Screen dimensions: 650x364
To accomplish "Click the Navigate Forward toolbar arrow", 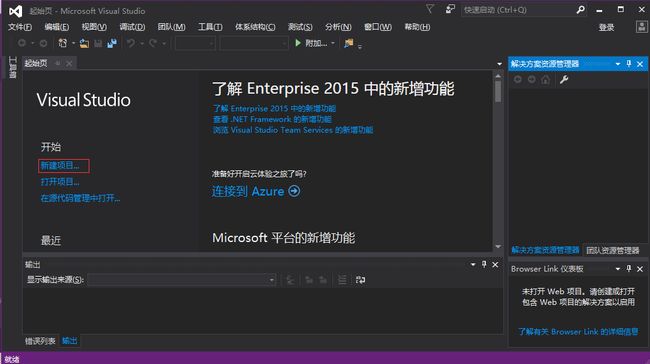I will pos(43,43).
